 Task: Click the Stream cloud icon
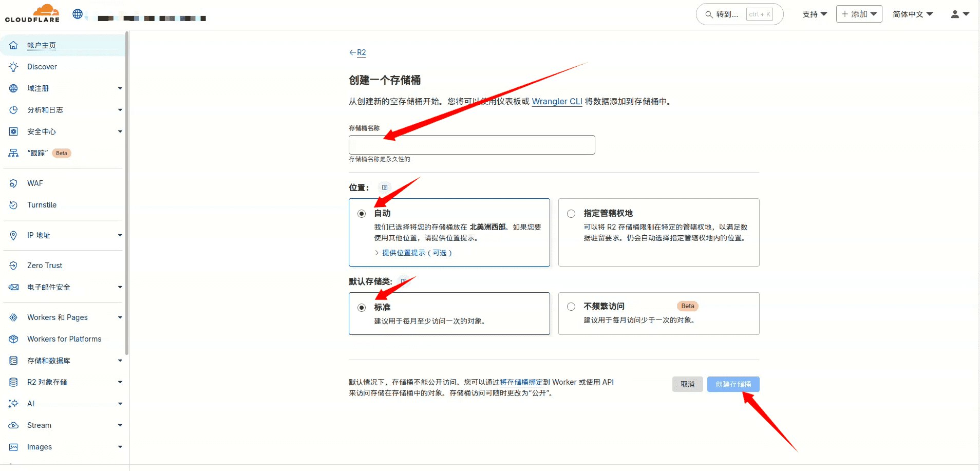(14, 425)
